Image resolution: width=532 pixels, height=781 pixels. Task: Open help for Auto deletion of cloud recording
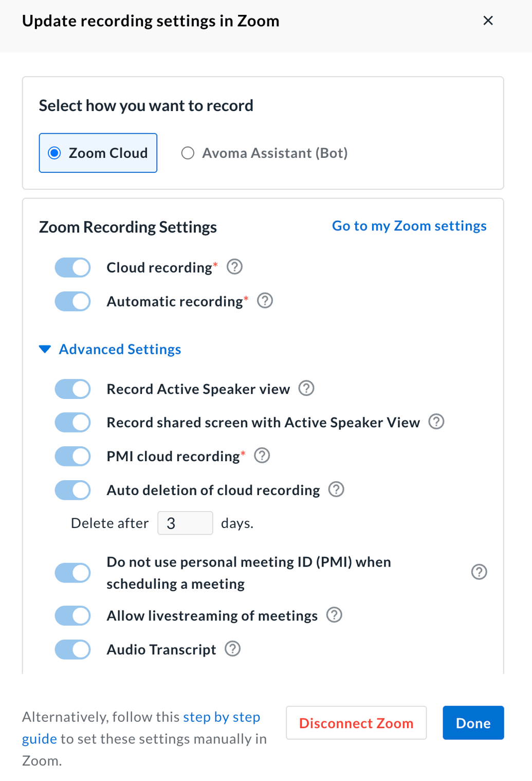[x=336, y=489]
